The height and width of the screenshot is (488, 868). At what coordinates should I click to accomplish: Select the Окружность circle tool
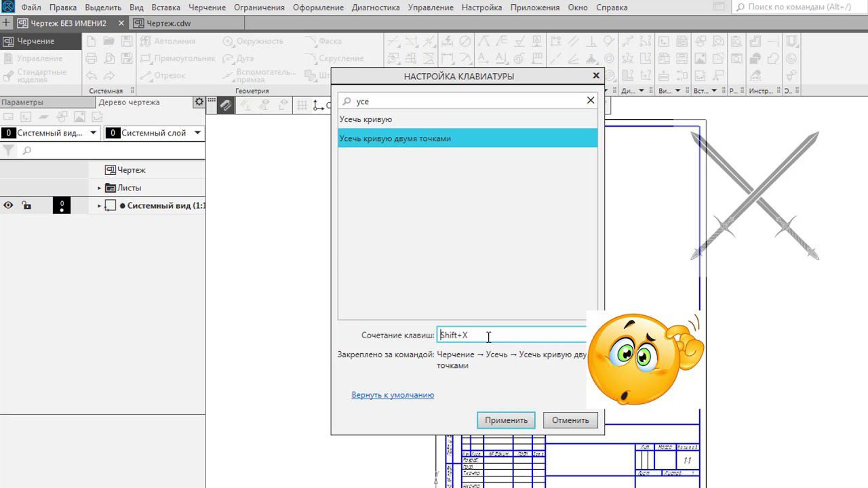pyautogui.click(x=253, y=41)
